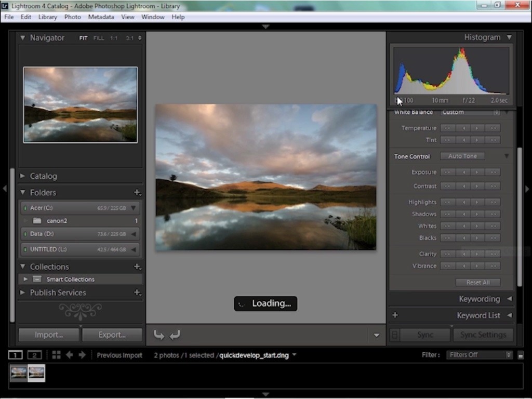Increase Tint by a large step
Image resolution: width=532 pixels, height=399 pixels.
493,140
